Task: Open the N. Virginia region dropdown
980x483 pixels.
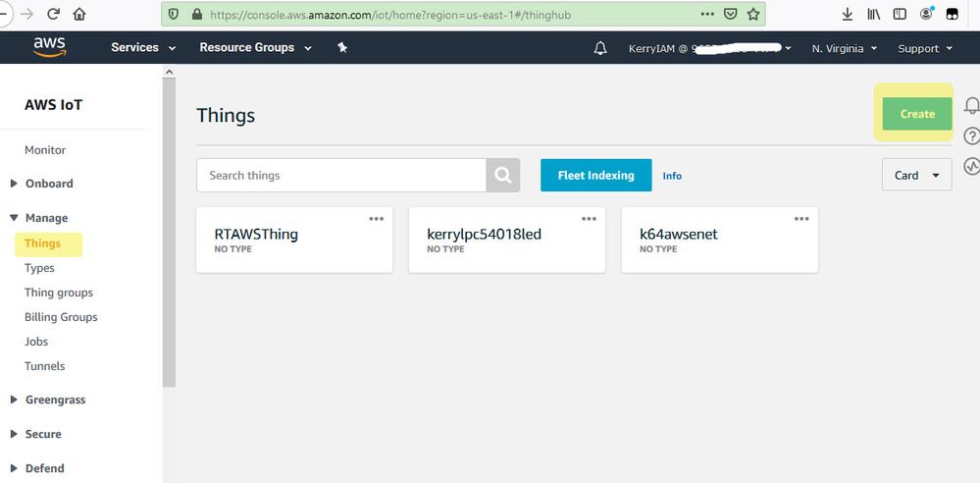Action: point(844,48)
